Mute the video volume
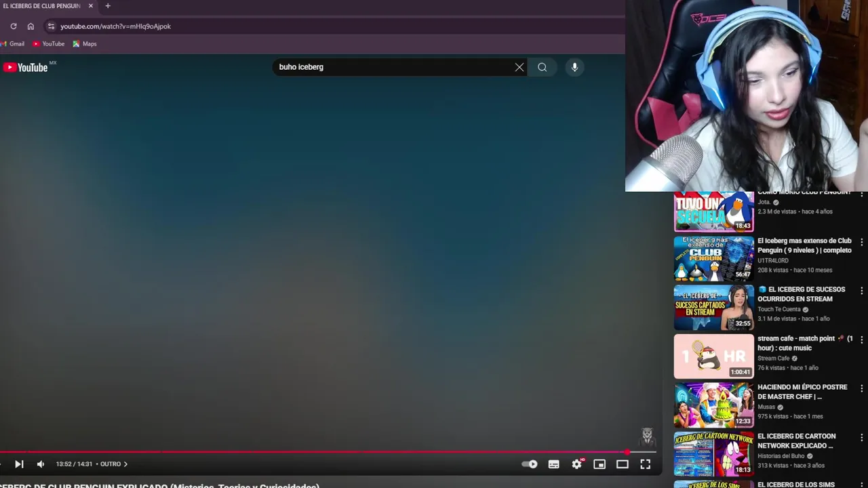The image size is (868, 488). (41, 464)
